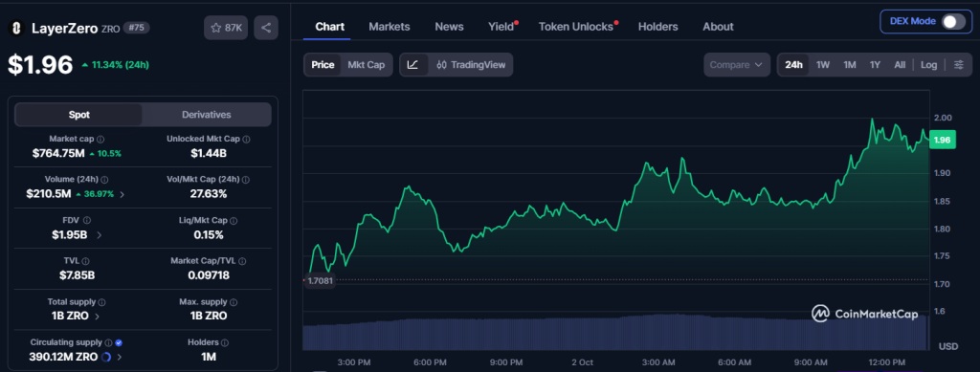
Task: Click info icon next to Holders
Action: pos(225,342)
